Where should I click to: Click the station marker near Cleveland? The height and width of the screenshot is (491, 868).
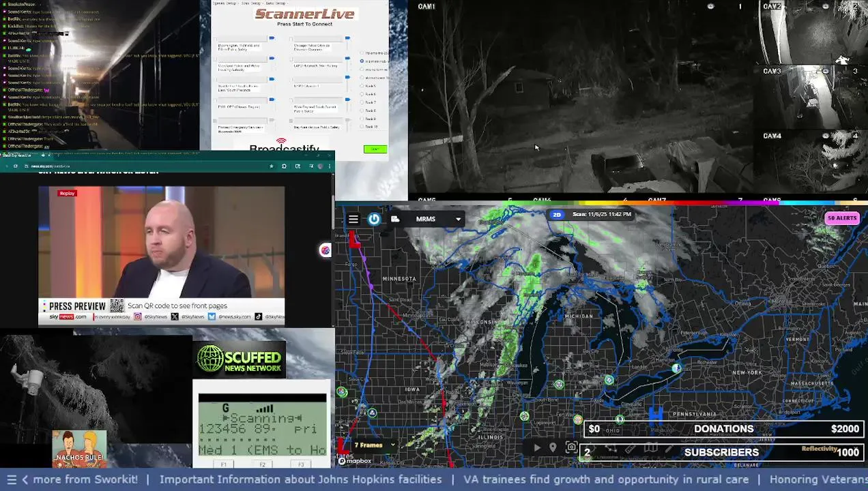point(620,419)
